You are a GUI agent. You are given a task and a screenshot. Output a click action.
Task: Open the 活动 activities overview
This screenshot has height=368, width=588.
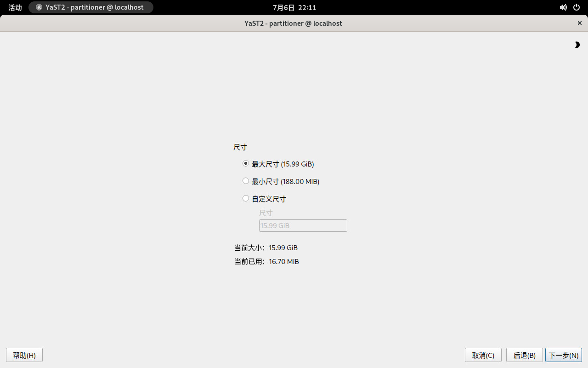point(15,7)
